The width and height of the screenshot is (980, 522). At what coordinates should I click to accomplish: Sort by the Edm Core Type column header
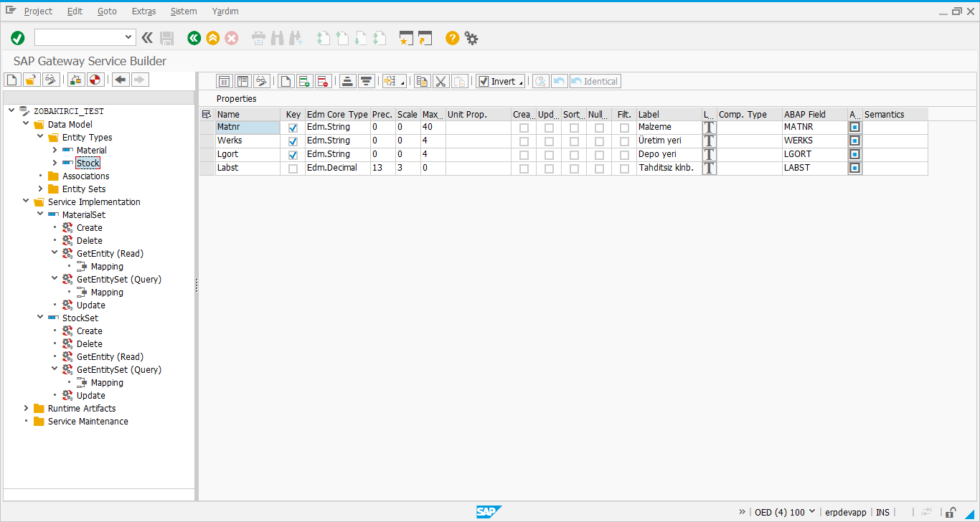(x=337, y=114)
